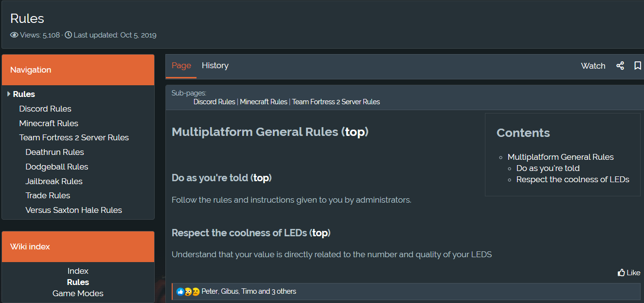Watch this wiki page
The width and height of the screenshot is (644, 303).
593,66
